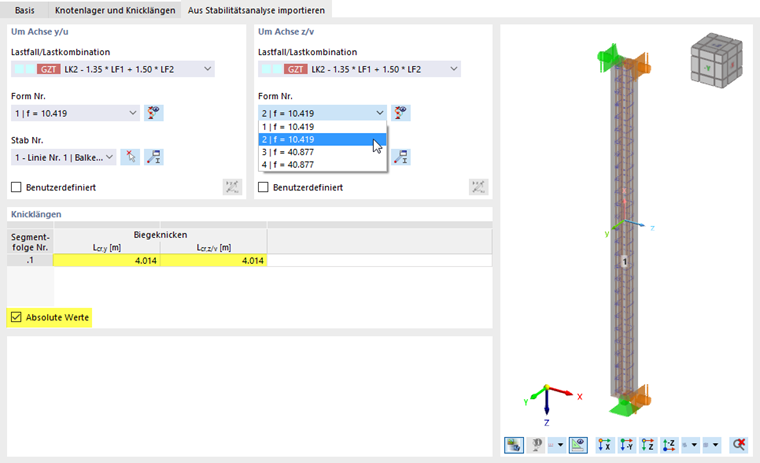Select Lcr,y cell with value 4.014
760x463 pixels.
click(x=107, y=260)
